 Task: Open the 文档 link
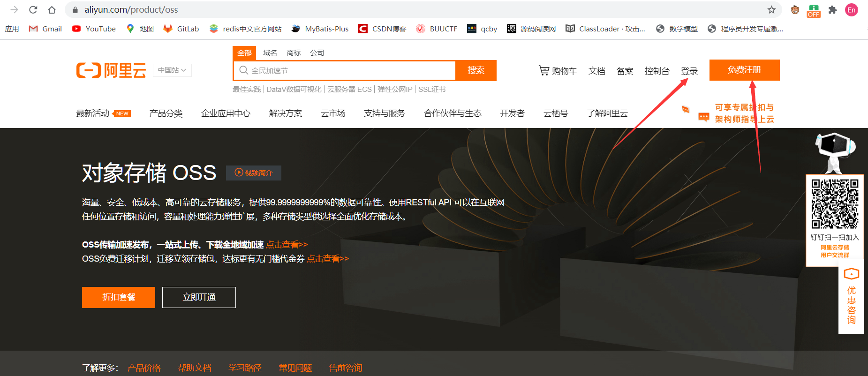tap(597, 71)
